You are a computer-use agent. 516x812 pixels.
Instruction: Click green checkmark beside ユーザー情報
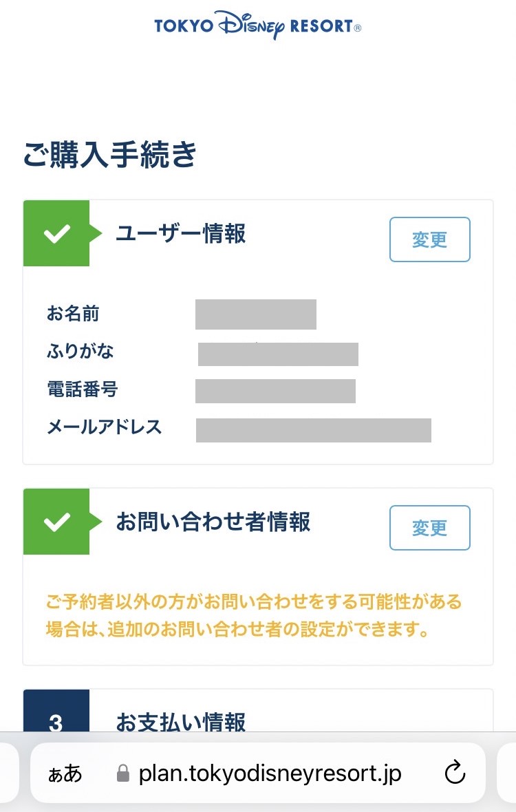56,233
